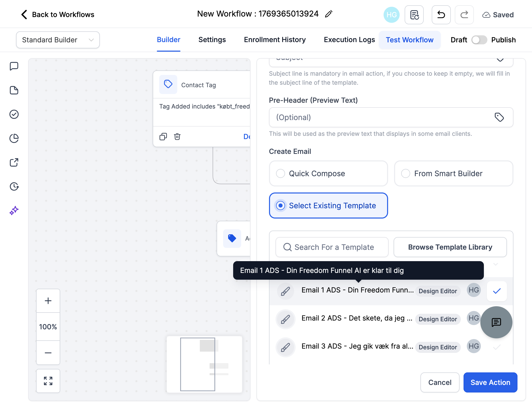Expand the Subject field chevron
This screenshot has width=532, height=407.
pyautogui.click(x=500, y=60)
